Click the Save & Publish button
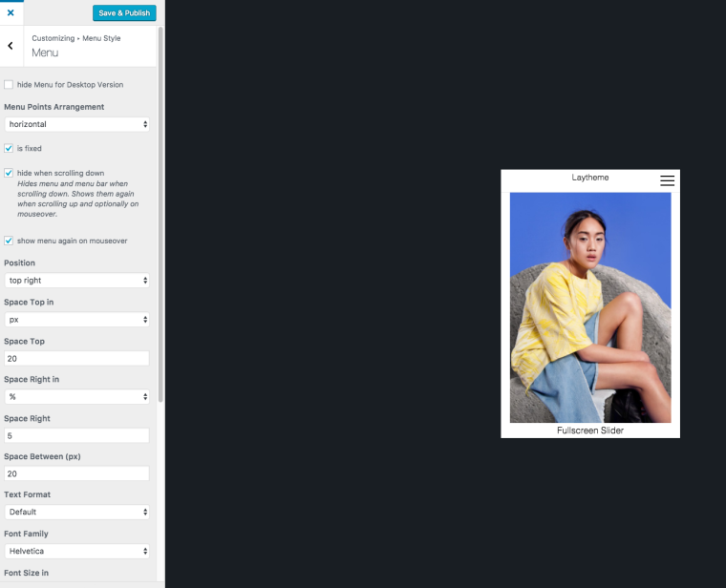Viewport: 726px width, 588px height. pyautogui.click(x=124, y=12)
